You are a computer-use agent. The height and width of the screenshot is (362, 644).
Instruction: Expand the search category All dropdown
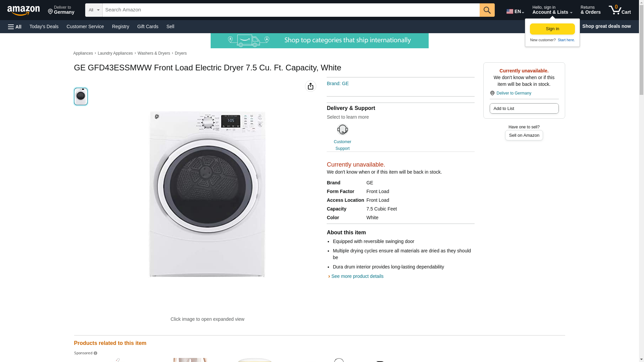94,10
